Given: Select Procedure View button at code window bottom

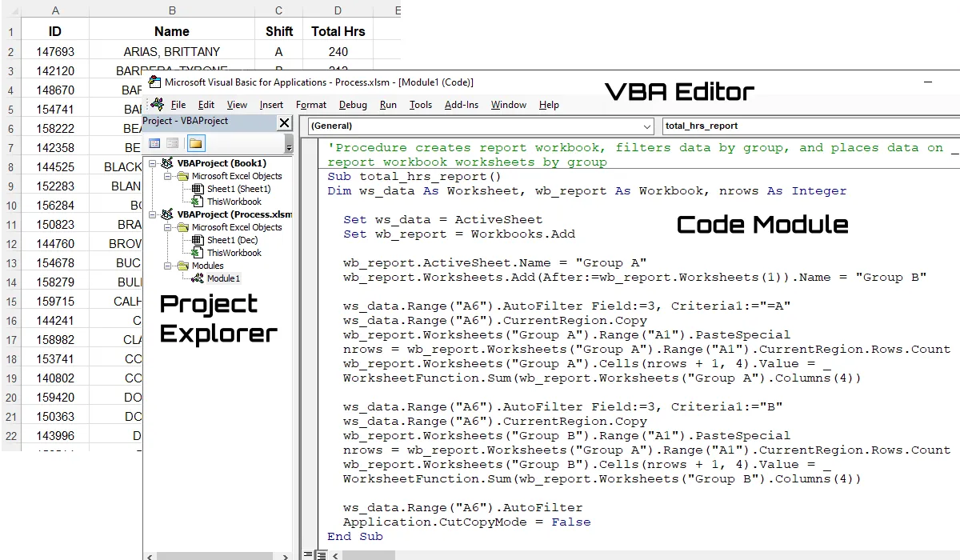Looking at the screenshot, I should click(x=307, y=554).
